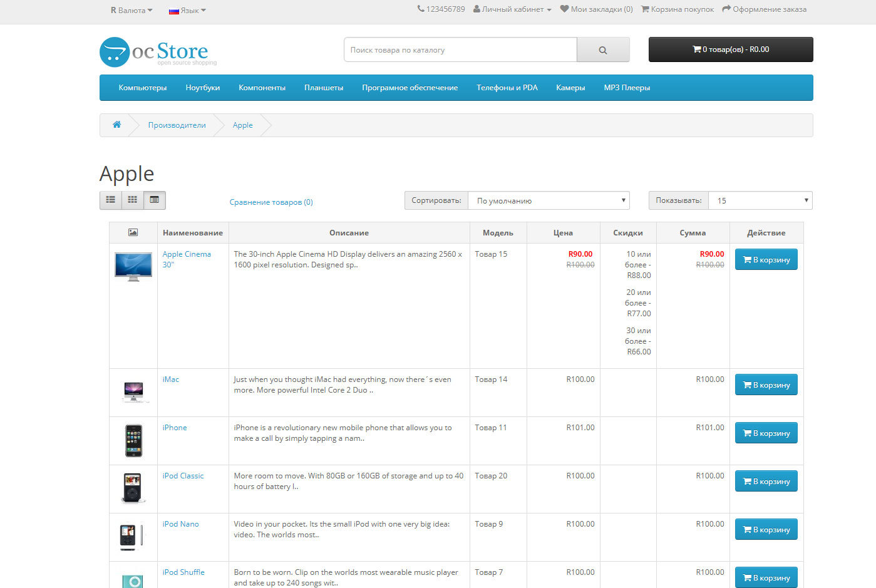
Task: Add Apple Cinema 30" to cart
Action: tap(766, 260)
